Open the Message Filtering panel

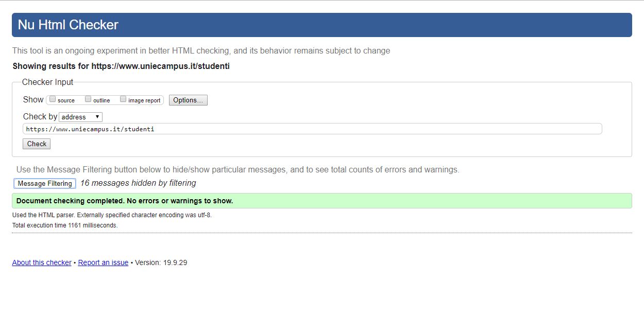click(x=45, y=184)
